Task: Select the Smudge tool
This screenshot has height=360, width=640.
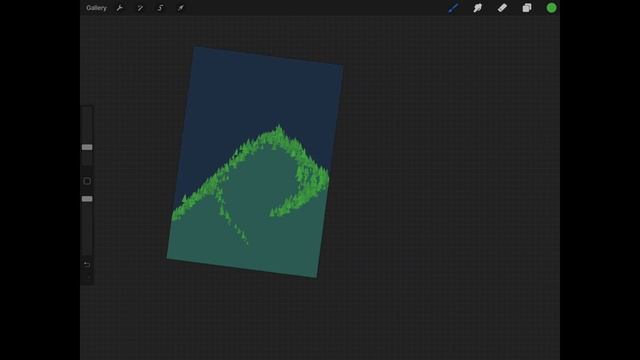Action: point(478,8)
